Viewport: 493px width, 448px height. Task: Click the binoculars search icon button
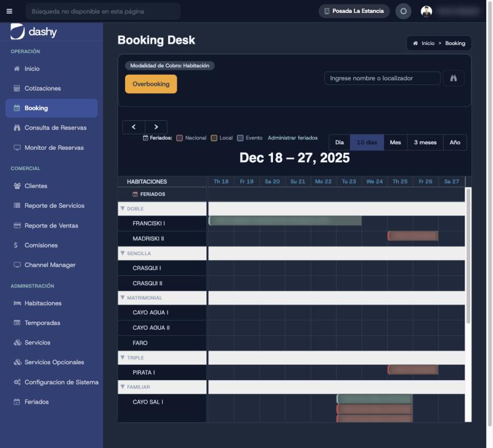click(454, 78)
